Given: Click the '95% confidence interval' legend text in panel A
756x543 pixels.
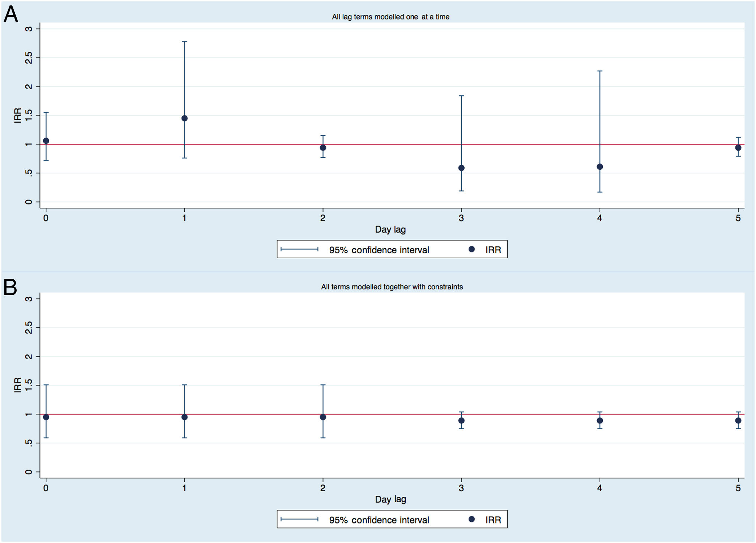Looking at the screenshot, I should (x=379, y=250).
